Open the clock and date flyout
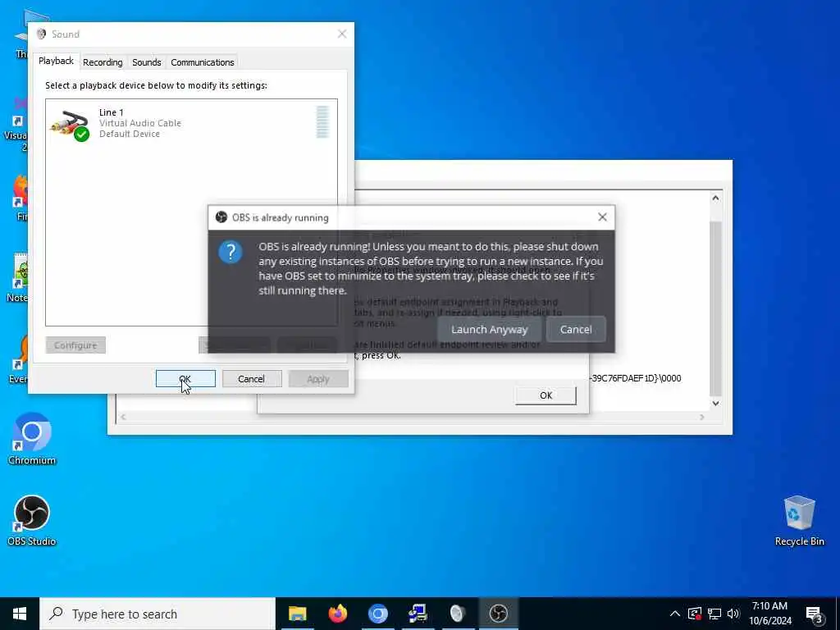The image size is (840, 630). [769, 614]
